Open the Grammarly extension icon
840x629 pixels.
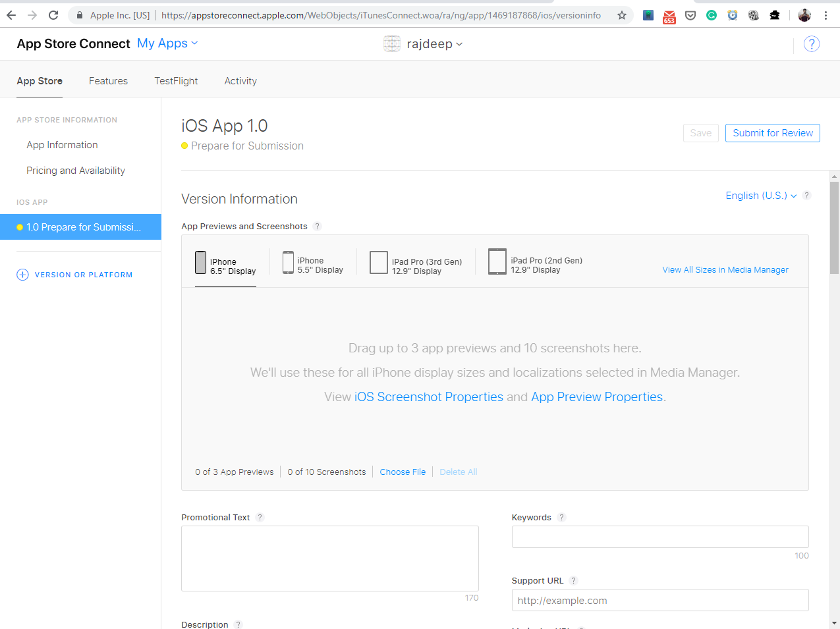point(712,15)
